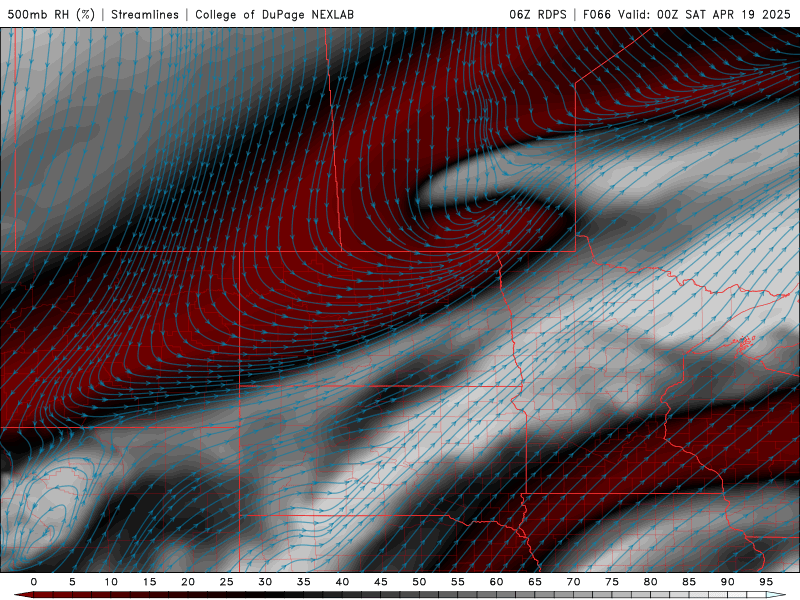Click the "06Z RDPS" model run label
The width and height of the screenshot is (800, 600).
point(538,14)
